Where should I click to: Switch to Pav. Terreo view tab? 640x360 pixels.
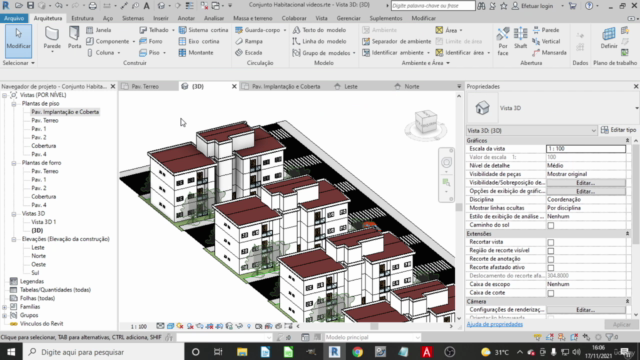point(145,87)
